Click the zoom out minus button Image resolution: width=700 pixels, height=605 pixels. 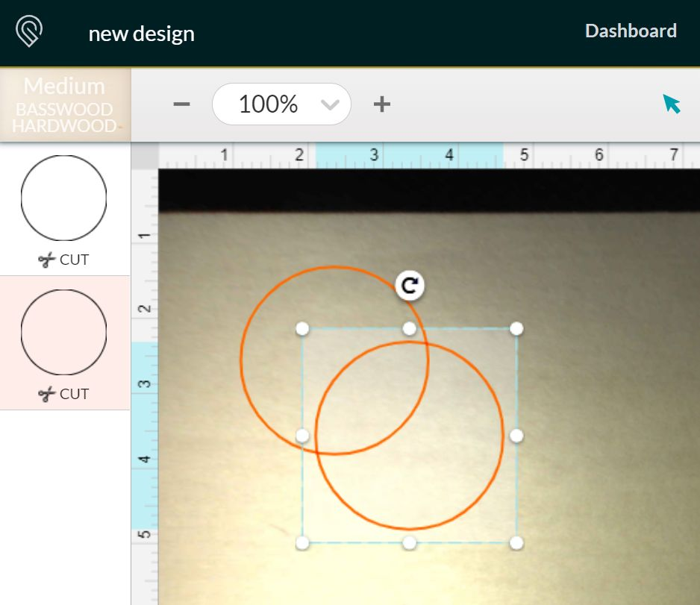(x=181, y=104)
